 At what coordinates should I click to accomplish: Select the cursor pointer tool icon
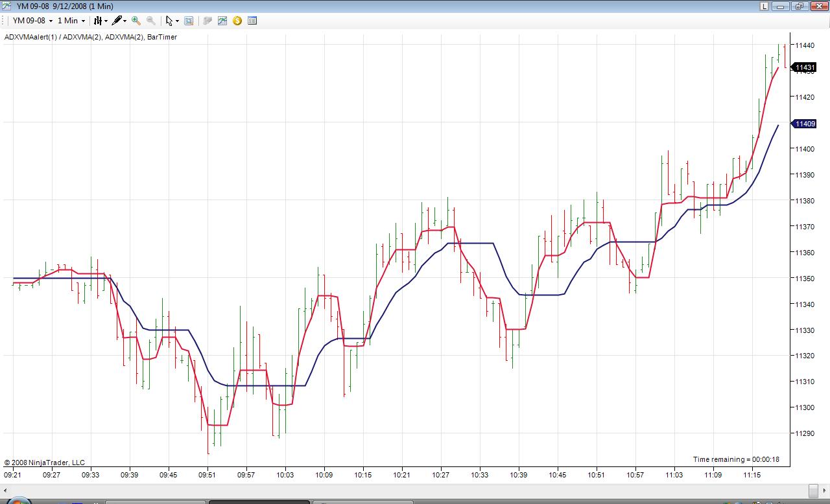(x=169, y=21)
